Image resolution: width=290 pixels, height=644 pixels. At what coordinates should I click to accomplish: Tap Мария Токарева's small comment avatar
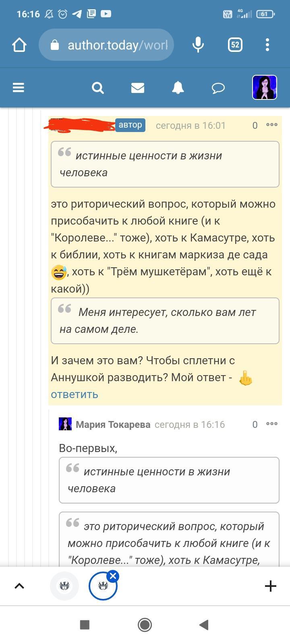pyautogui.click(x=65, y=424)
